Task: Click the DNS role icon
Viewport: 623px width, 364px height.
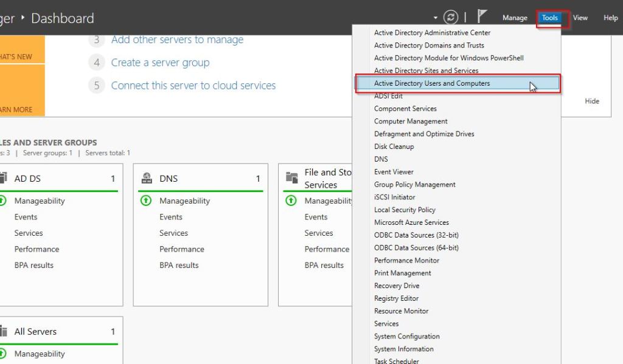Action: click(147, 178)
